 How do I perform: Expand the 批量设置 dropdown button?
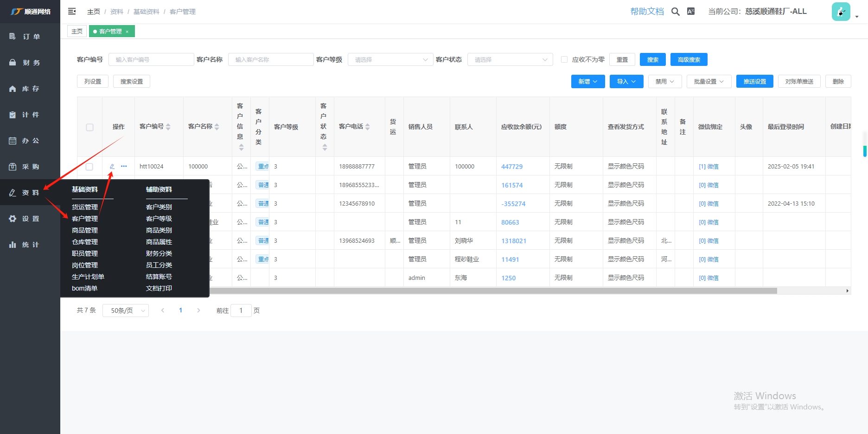click(x=709, y=81)
